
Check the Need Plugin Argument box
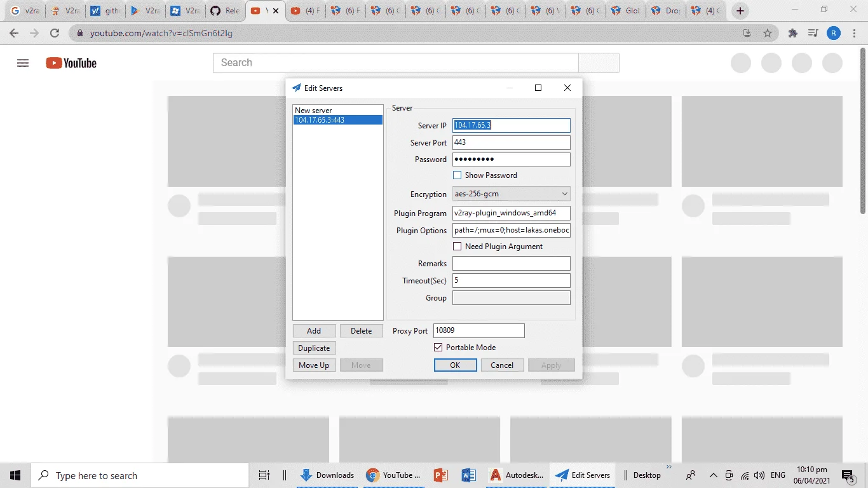pyautogui.click(x=457, y=247)
